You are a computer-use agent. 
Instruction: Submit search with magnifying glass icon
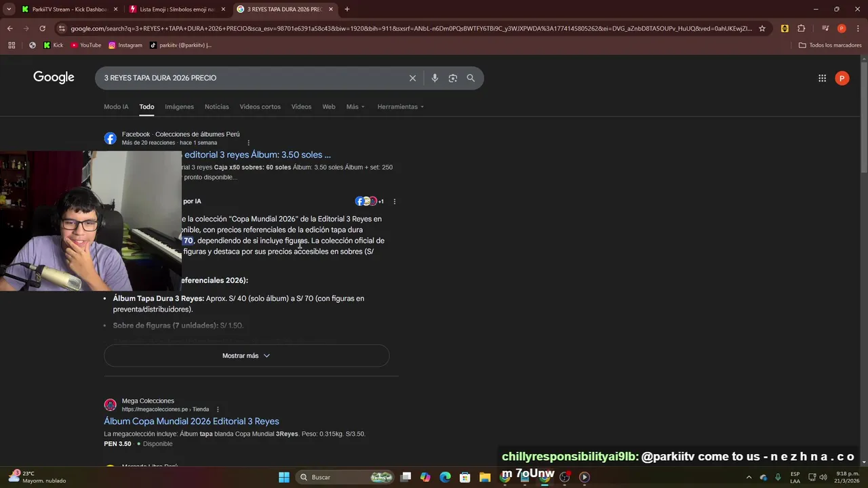pyautogui.click(x=471, y=78)
